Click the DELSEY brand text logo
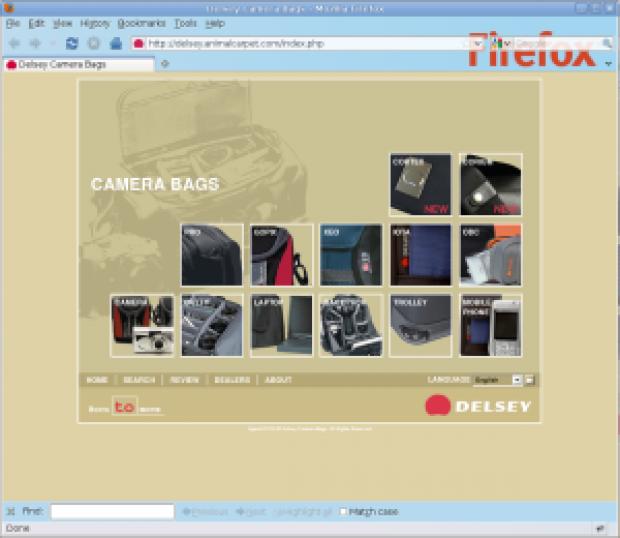The height and width of the screenshot is (538, 620). [x=493, y=406]
